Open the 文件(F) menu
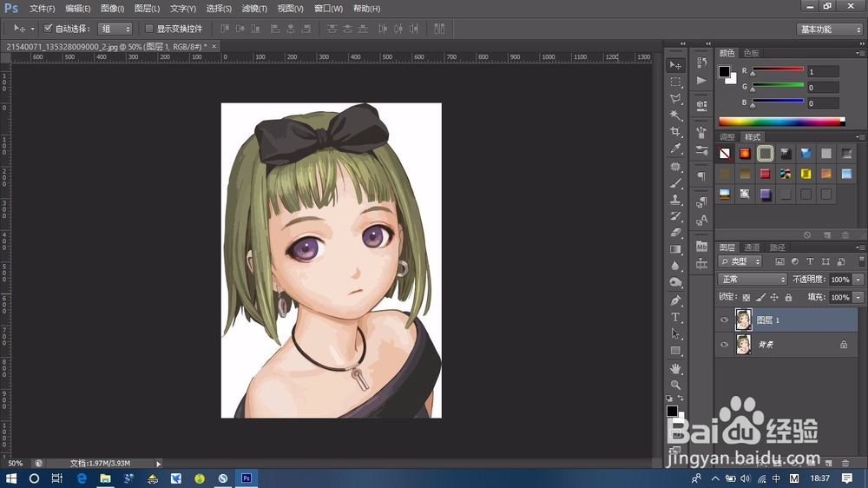Screen dimensions: 868x488 click(42, 9)
